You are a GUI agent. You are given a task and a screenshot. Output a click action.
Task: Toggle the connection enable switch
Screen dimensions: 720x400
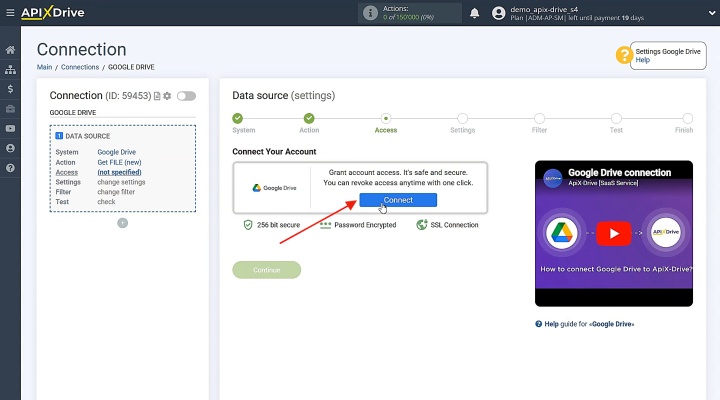point(186,96)
